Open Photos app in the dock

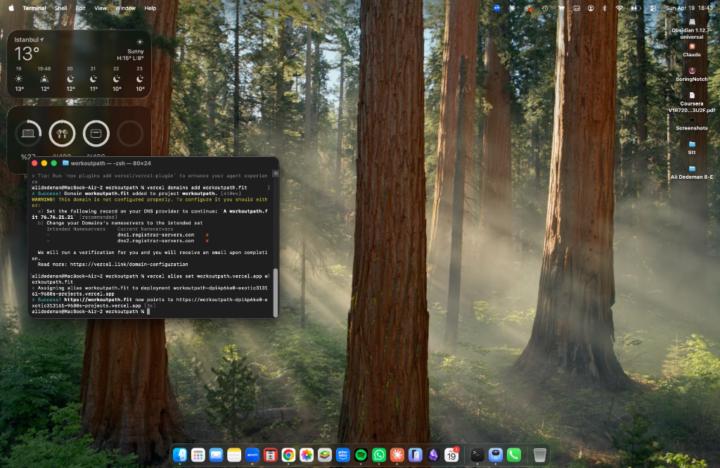tap(306, 455)
